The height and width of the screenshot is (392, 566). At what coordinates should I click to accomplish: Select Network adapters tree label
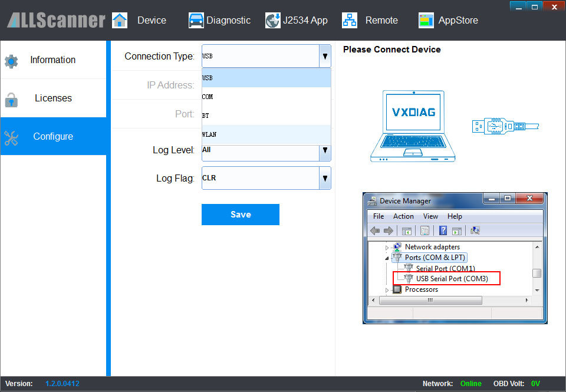point(432,247)
